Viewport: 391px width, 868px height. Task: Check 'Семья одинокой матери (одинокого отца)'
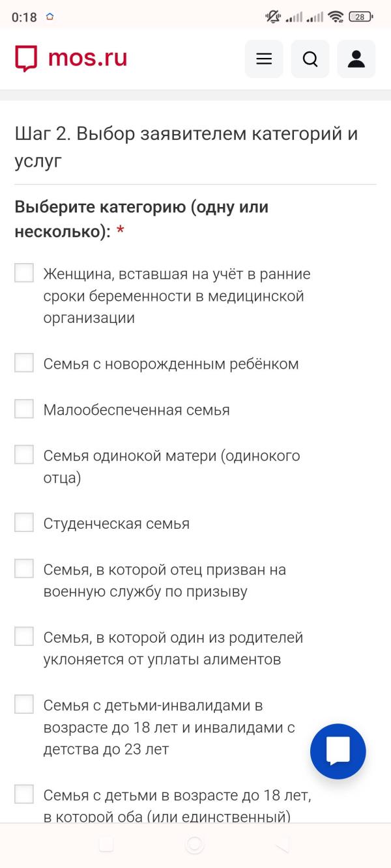[x=23, y=455]
